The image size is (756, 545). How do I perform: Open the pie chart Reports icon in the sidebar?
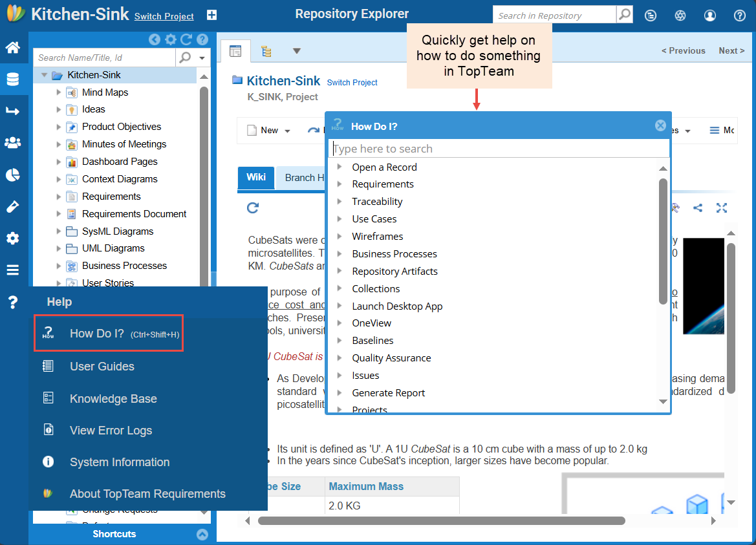[x=13, y=175]
